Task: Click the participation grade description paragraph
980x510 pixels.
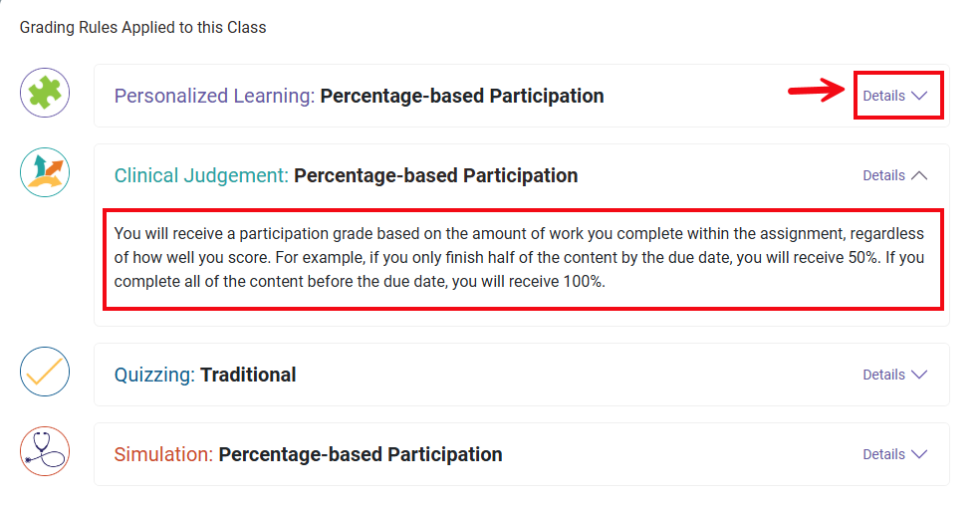Action: (x=519, y=257)
